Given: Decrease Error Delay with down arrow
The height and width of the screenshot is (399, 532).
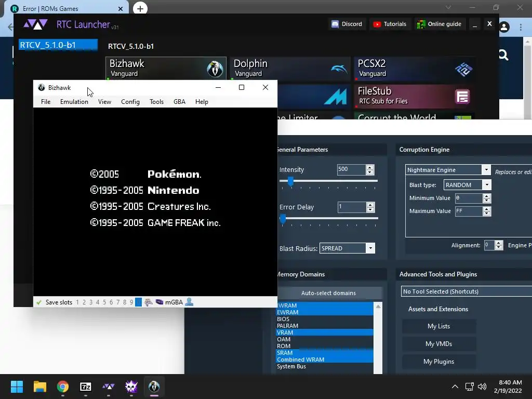Looking at the screenshot, I should [x=370, y=209].
